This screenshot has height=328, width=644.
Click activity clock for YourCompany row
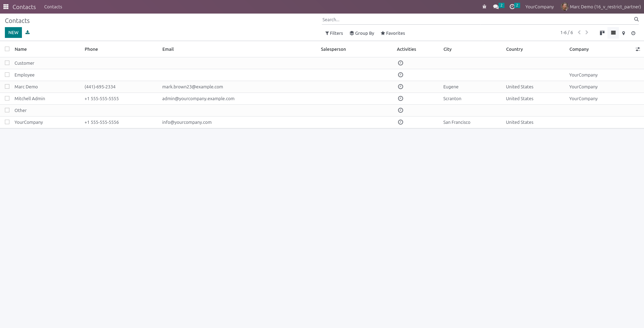click(400, 122)
